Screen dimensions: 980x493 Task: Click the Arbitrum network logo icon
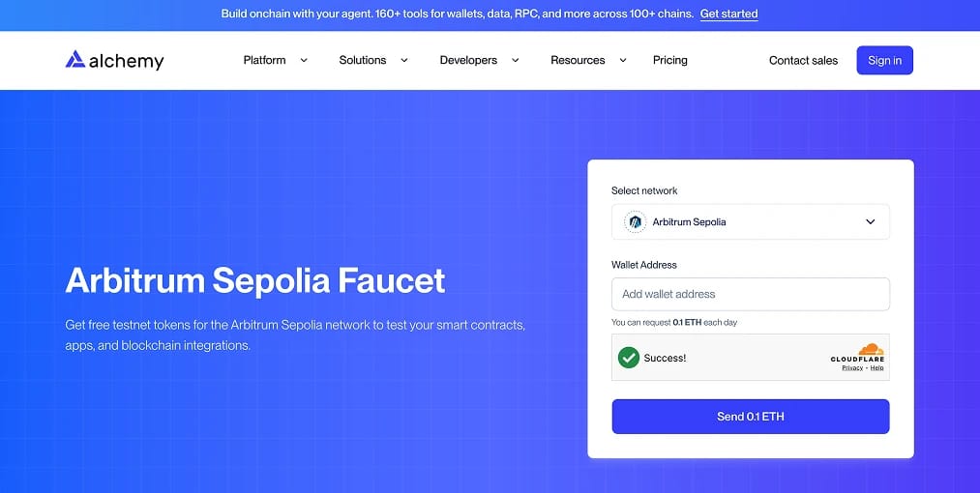coord(635,221)
